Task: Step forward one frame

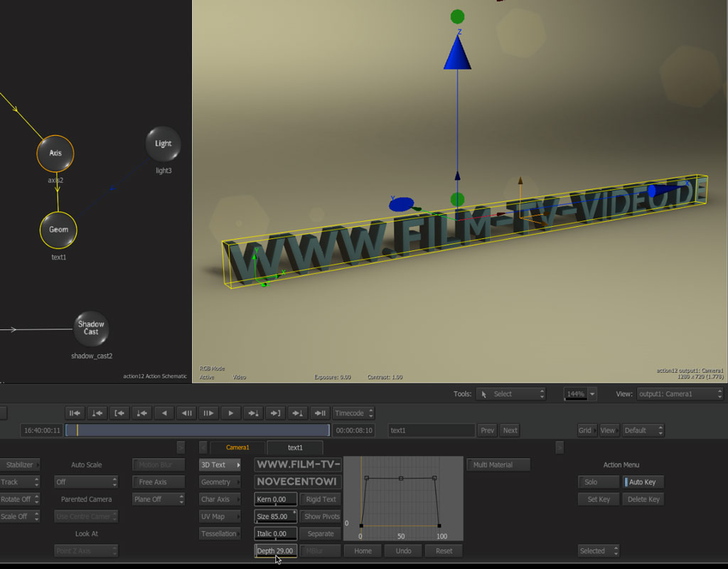Action: (208, 413)
